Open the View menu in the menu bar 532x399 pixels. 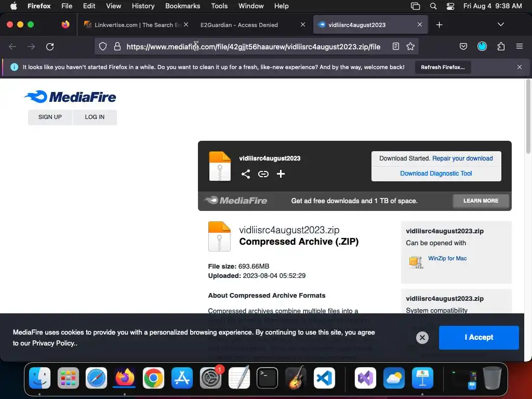[x=113, y=6]
